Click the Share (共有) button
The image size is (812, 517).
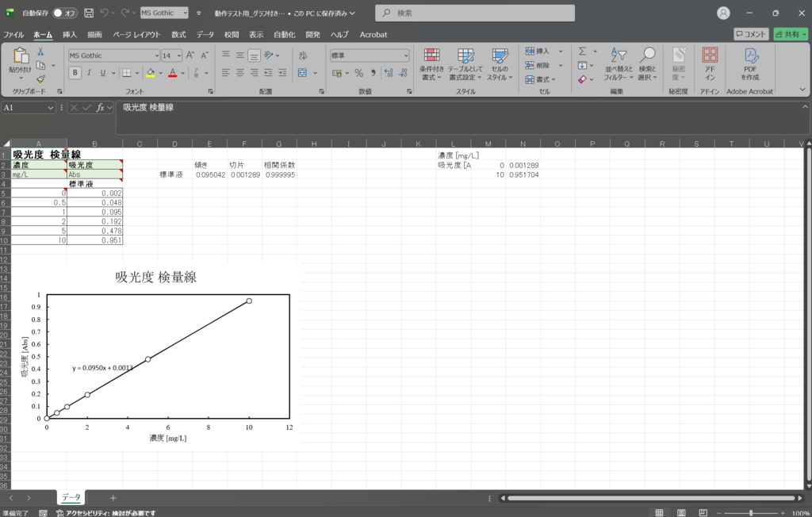[x=791, y=34]
